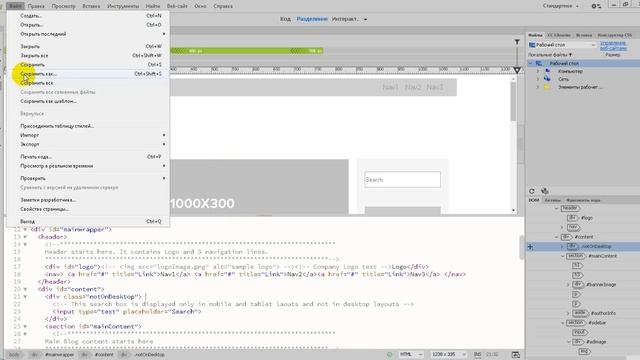Screen dimensions: 640x360
Task: Open the Стандартная workspace dropdown
Action: pyautogui.click(x=560, y=6)
